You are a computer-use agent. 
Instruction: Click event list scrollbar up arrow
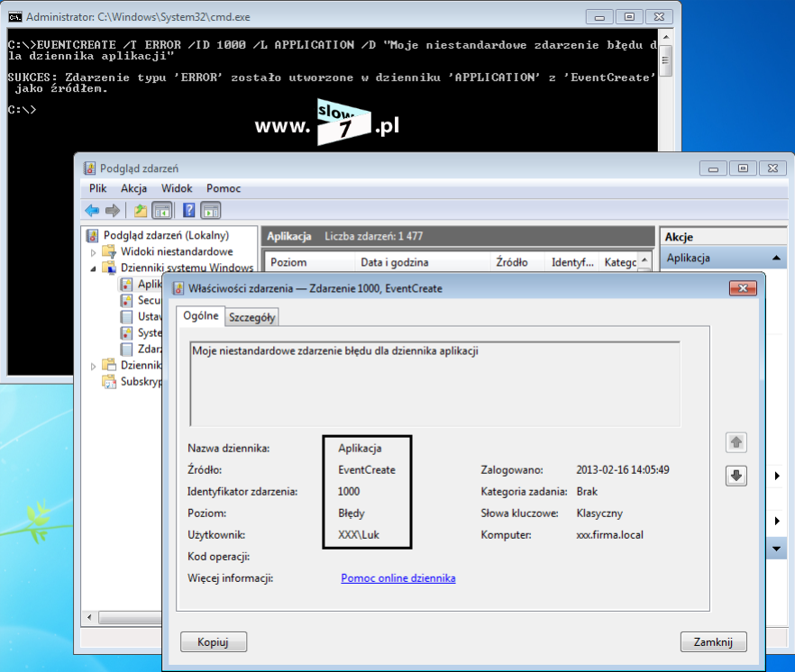pyautogui.click(x=644, y=260)
